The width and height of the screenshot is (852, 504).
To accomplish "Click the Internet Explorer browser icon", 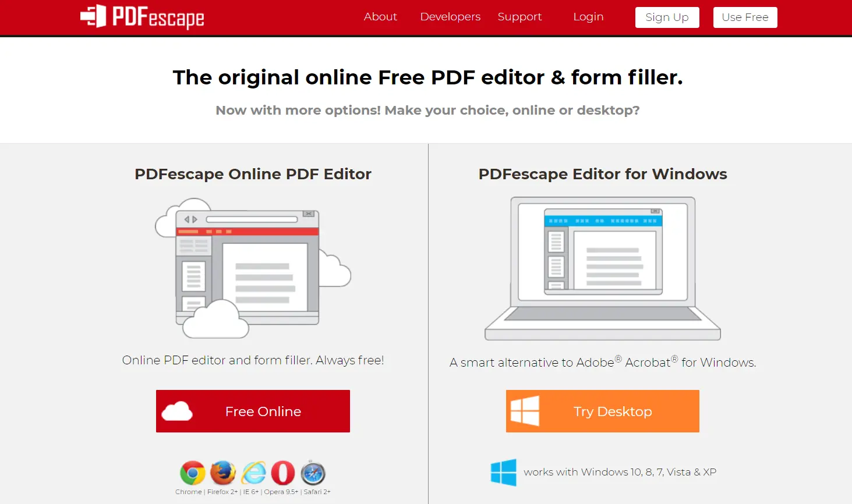I will coord(253,473).
